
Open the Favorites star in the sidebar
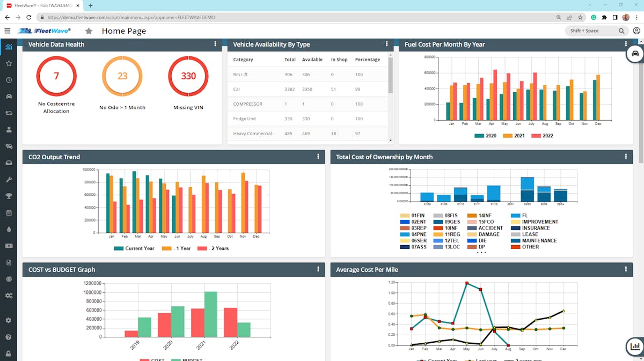[x=8, y=64]
